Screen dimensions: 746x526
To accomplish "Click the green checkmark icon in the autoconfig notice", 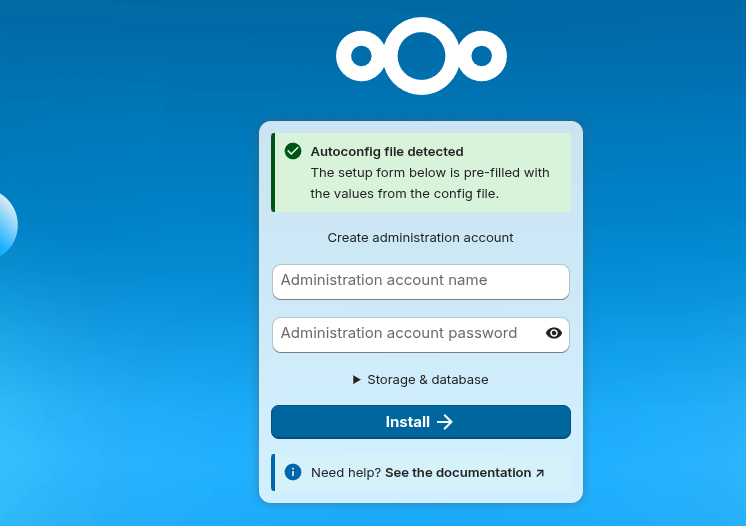I will tap(293, 151).
